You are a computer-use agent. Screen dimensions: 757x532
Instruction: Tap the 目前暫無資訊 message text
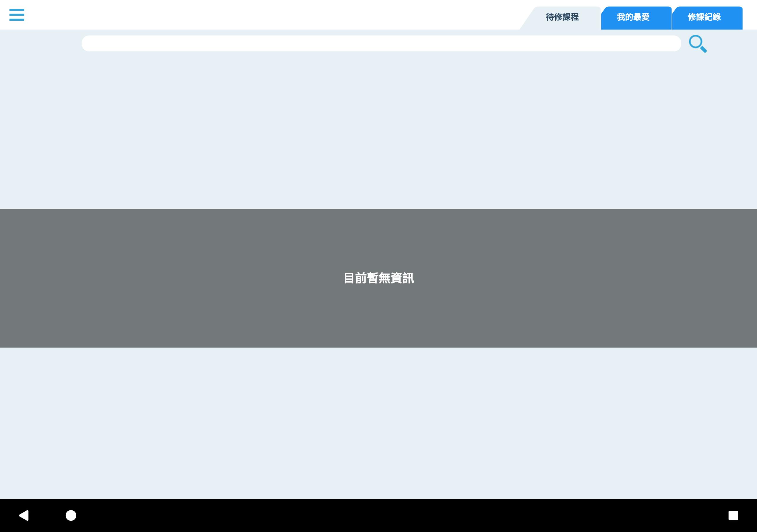click(x=378, y=278)
